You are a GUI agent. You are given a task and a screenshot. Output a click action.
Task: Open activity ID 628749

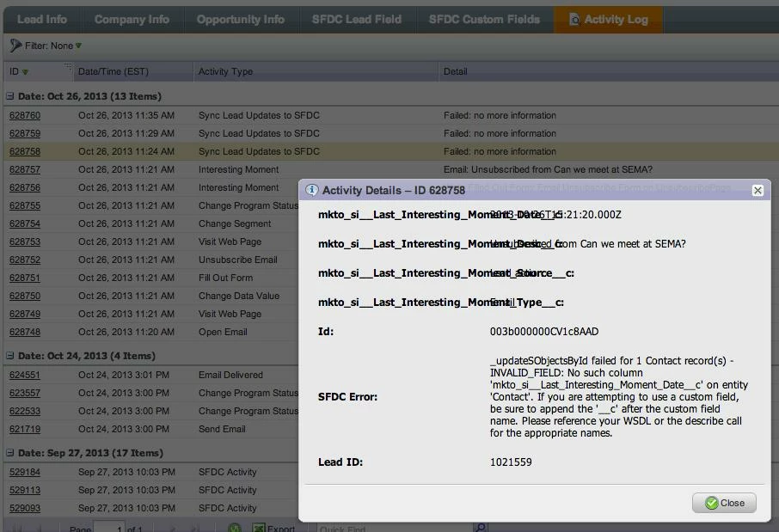(x=25, y=314)
